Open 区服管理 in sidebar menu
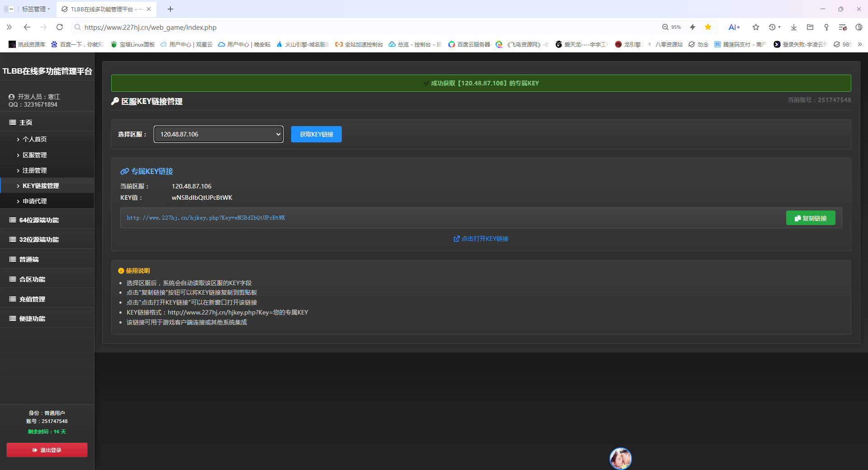 pyautogui.click(x=35, y=155)
